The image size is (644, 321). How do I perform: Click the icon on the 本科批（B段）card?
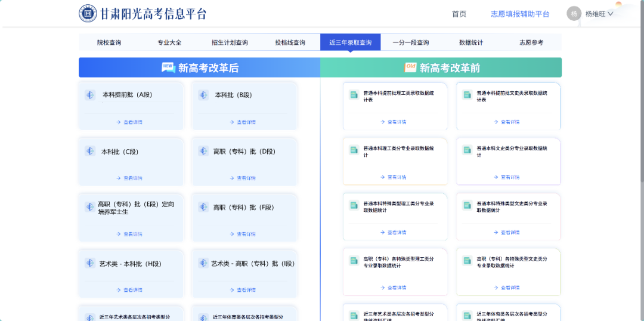coord(203,95)
